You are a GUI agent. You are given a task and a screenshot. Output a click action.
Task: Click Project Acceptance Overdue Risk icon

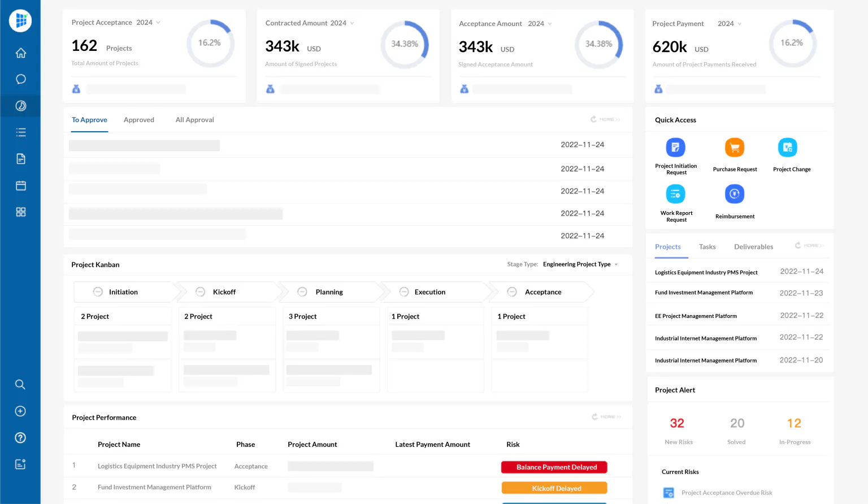[669, 493]
